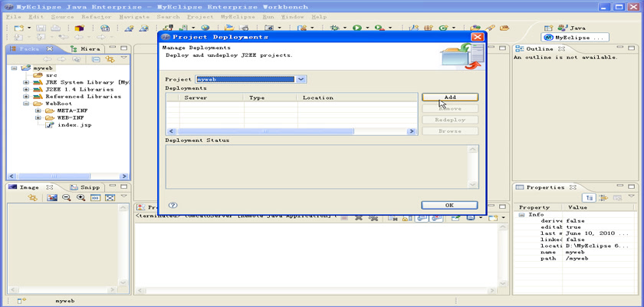This screenshot has height=307, width=644.
Task: Close the Project Deployments dialog
Action: pyautogui.click(x=477, y=37)
